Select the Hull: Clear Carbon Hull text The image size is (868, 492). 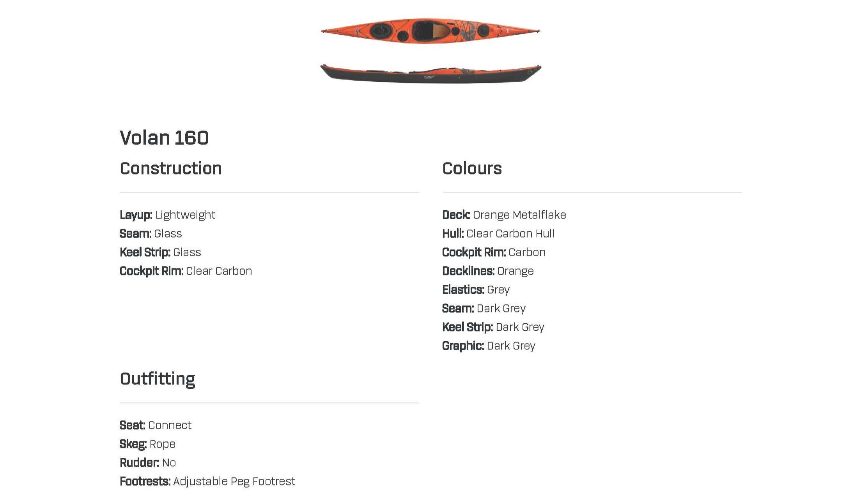pos(498,234)
